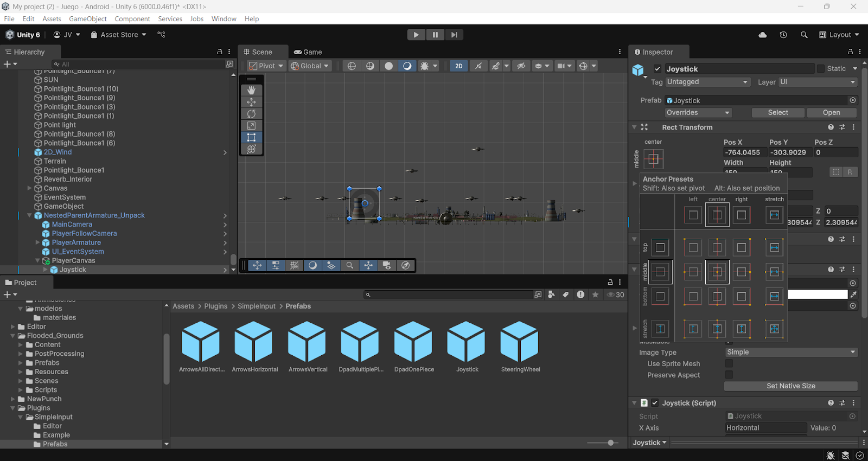Click the Project search field
The height and width of the screenshot is (461, 868).
448,294
